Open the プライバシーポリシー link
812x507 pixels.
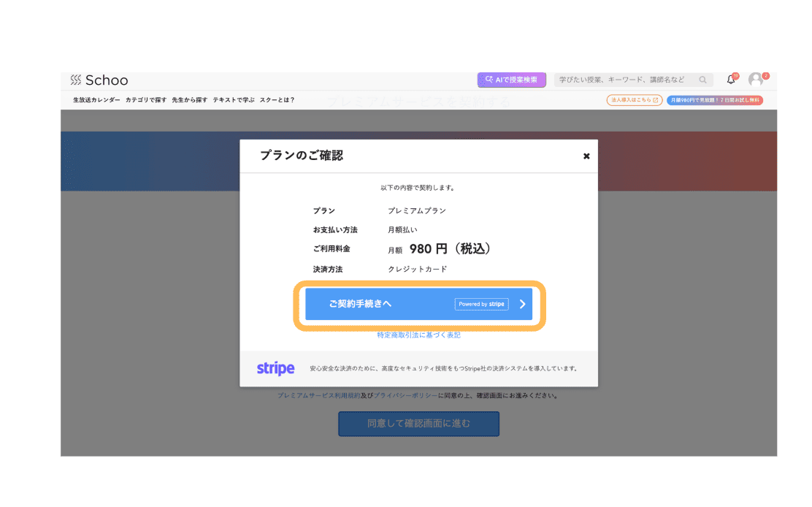tap(405, 396)
